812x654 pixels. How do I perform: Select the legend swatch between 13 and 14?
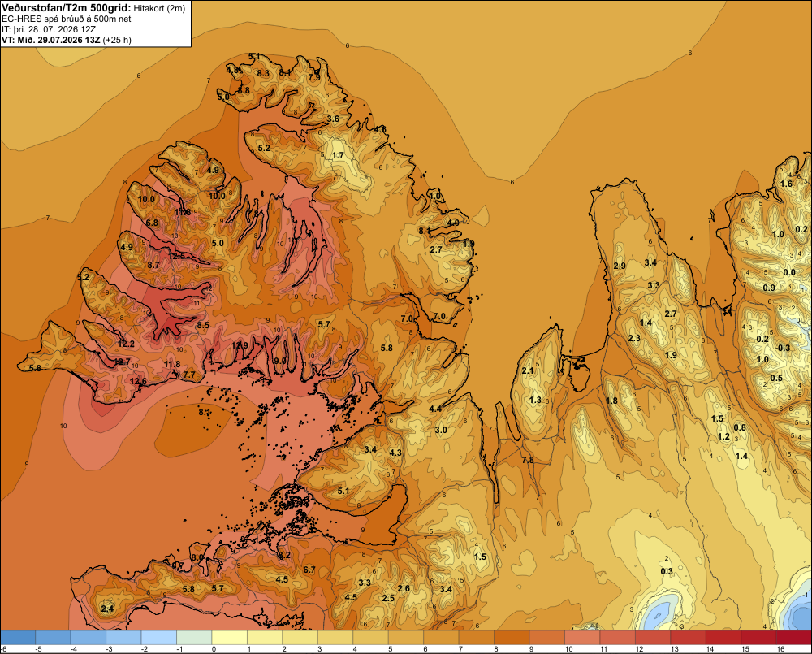coord(688,638)
